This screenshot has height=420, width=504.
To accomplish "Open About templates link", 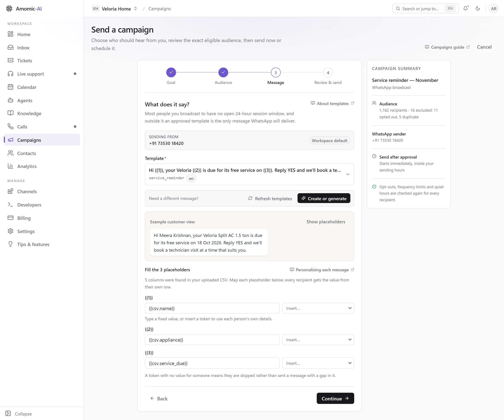I will tap(332, 103).
